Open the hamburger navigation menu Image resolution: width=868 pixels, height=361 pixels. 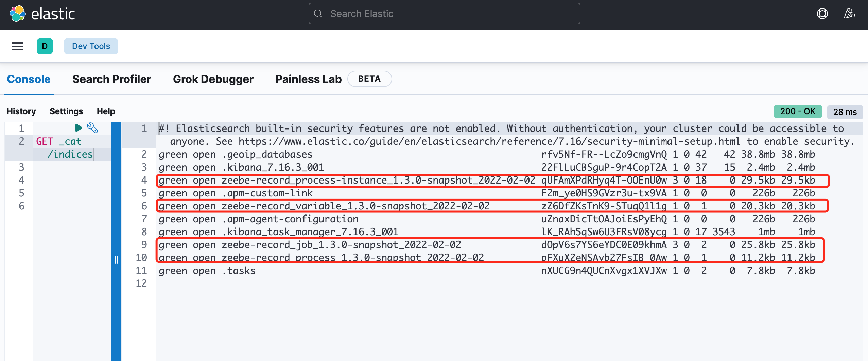[18, 46]
